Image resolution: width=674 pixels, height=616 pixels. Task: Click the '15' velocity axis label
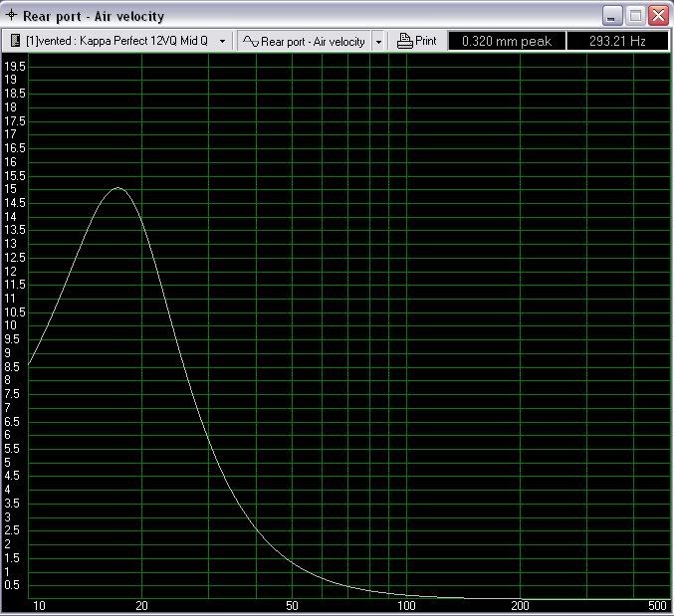coord(10,189)
